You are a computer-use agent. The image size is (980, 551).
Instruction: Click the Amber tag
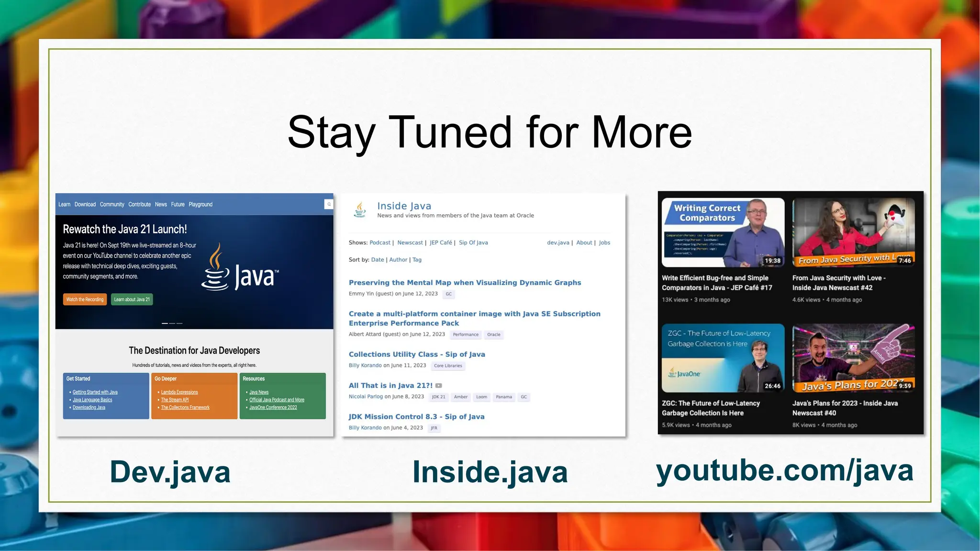[461, 397]
